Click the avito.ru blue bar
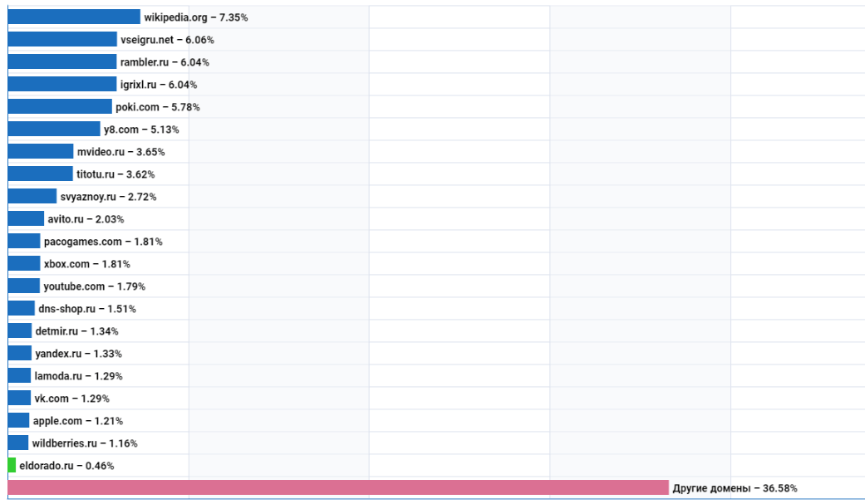 (x=26, y=219)
